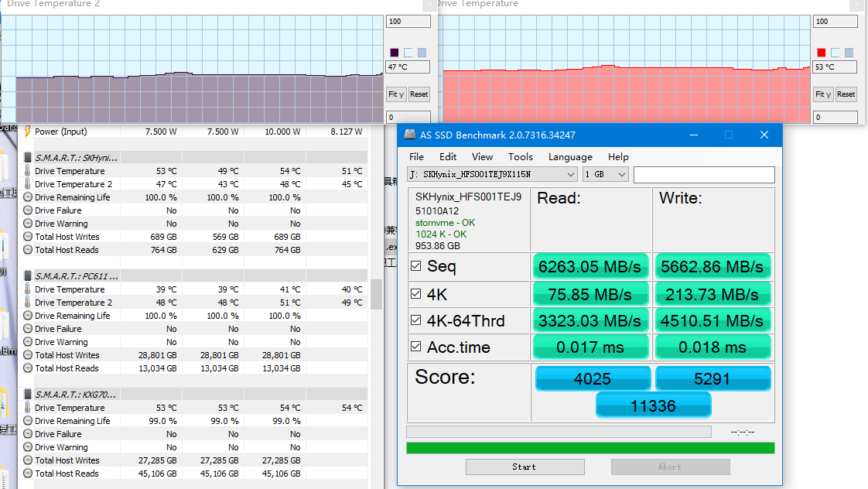Open the Language menu in AS SSD Benchmark
Image resolution: width=868 pixels, height=489 pixels.
click(570, 157)
